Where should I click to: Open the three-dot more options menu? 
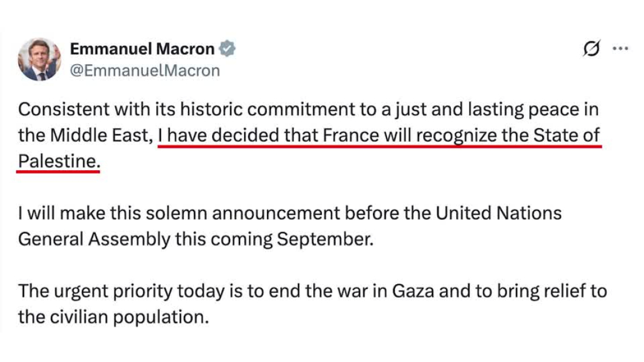pyautogui.click(x=620, y=49)
